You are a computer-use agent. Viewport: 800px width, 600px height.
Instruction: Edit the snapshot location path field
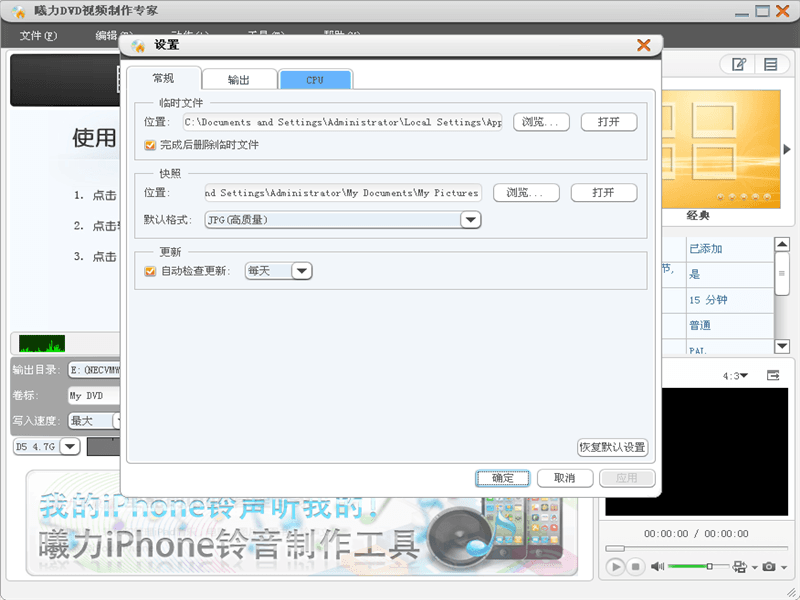click(342, 193)
